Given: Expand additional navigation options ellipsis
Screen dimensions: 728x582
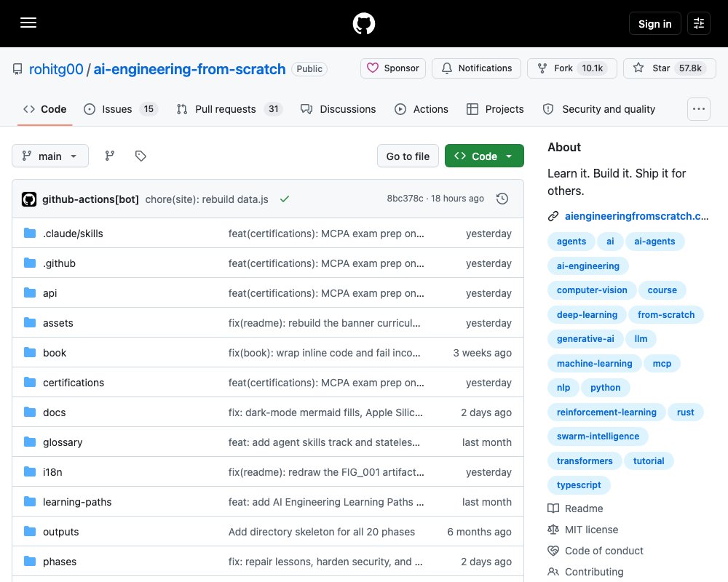Looking at the screenshot, I should click(699, 109).
